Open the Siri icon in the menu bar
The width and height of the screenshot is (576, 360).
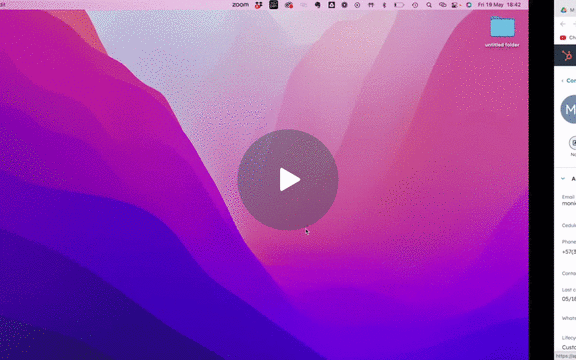pyautogui.click(x=469, y=5)
